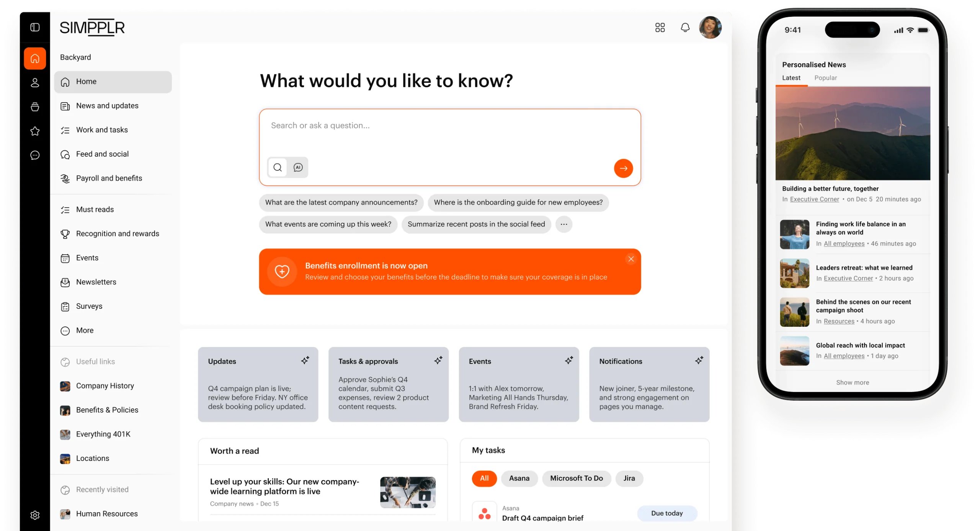Select the search mode magnifier toggle
This screenshot has height=531, width=980.
pos(278,167)
